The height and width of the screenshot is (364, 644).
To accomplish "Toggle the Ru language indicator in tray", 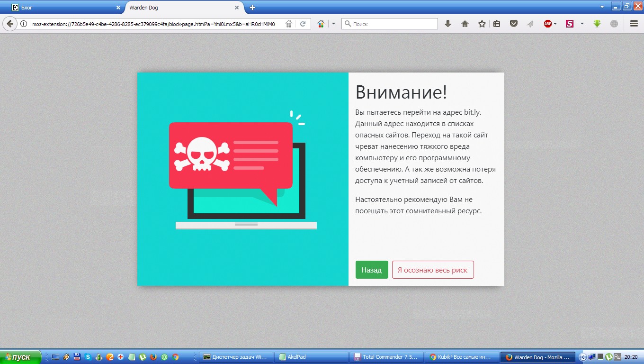I will (x=617, y=357).
